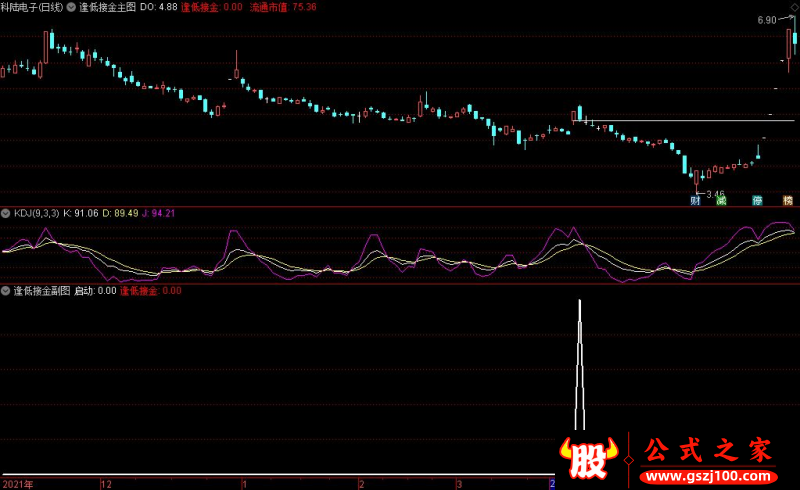Click the white horizontal price line on the main chart
This screenshot has width=800, height=490.
[684, 121]
